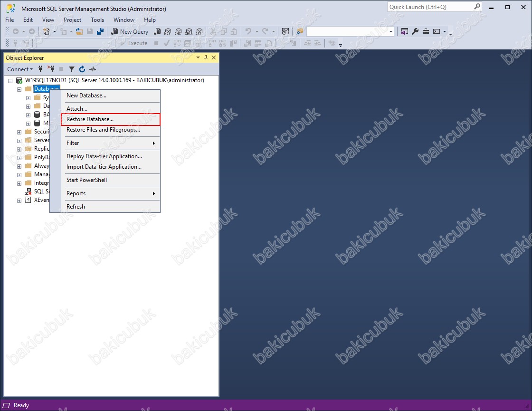Choose New Database... from the context menu
The height and width of the screenshot is (411, 532).
[x=110, y=96]
